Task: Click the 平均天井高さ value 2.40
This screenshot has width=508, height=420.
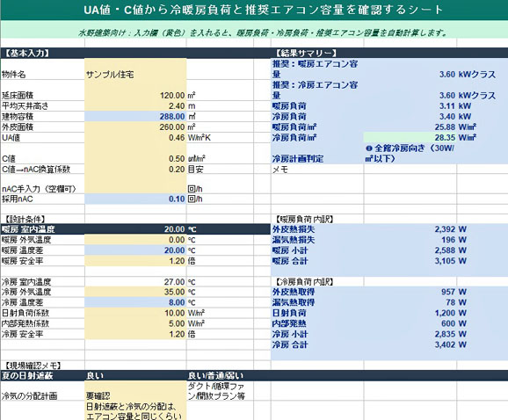Action: [135, 106]
